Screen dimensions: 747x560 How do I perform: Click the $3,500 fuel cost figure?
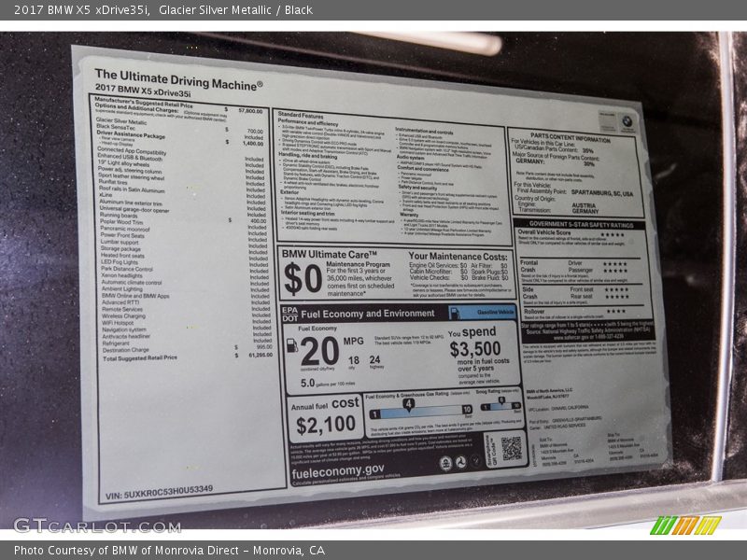(475, 349)
